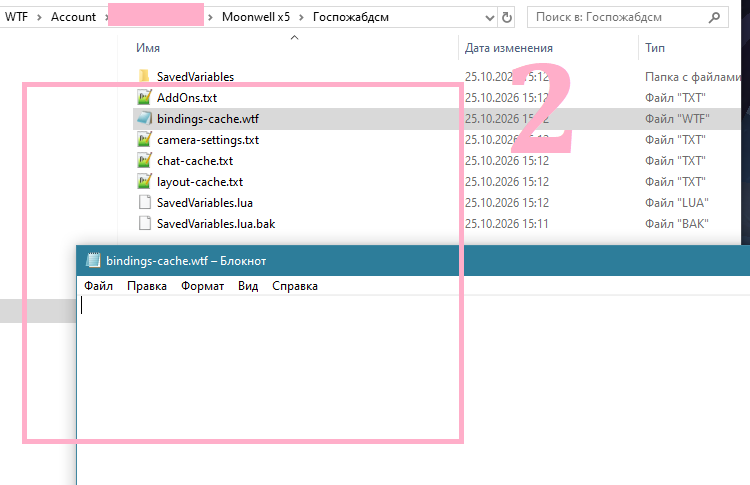The image size is (750, 485).
Task: Select the SavedVariables.lua.bak file name
Action: [216, 224]
